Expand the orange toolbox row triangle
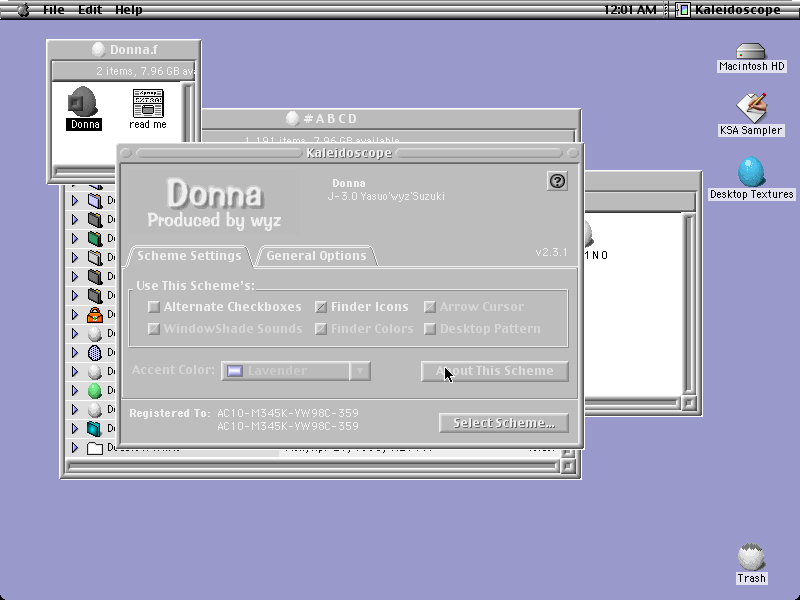 click(75, 315)
